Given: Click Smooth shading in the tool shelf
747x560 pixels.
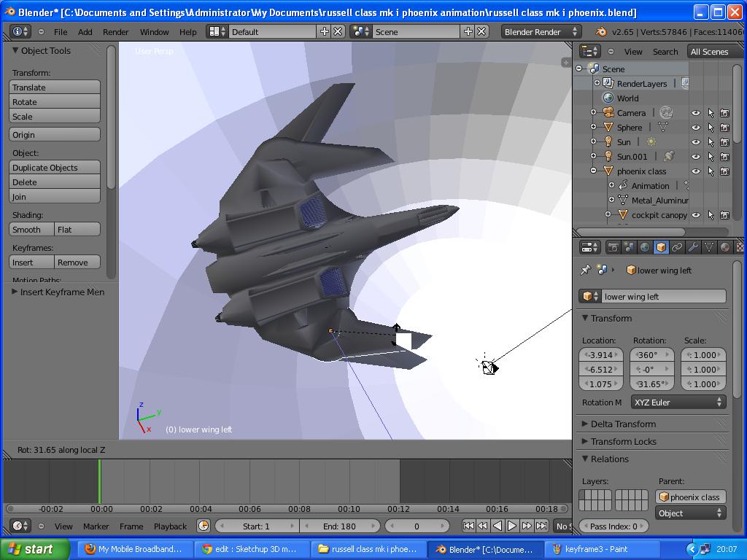Looking at the screenshot, I should pyautogui.click(x=30, y=229).
